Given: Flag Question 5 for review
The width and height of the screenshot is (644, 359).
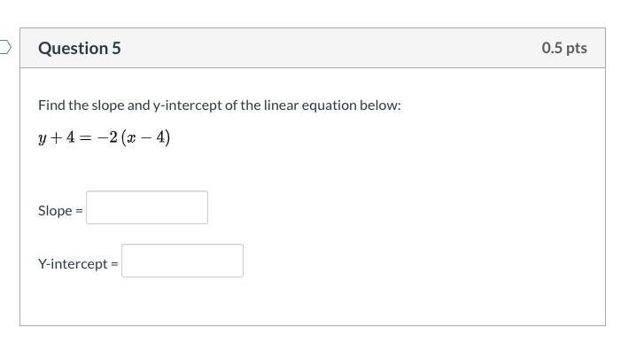Looking at the screenshot, I should tap(4, 47).
